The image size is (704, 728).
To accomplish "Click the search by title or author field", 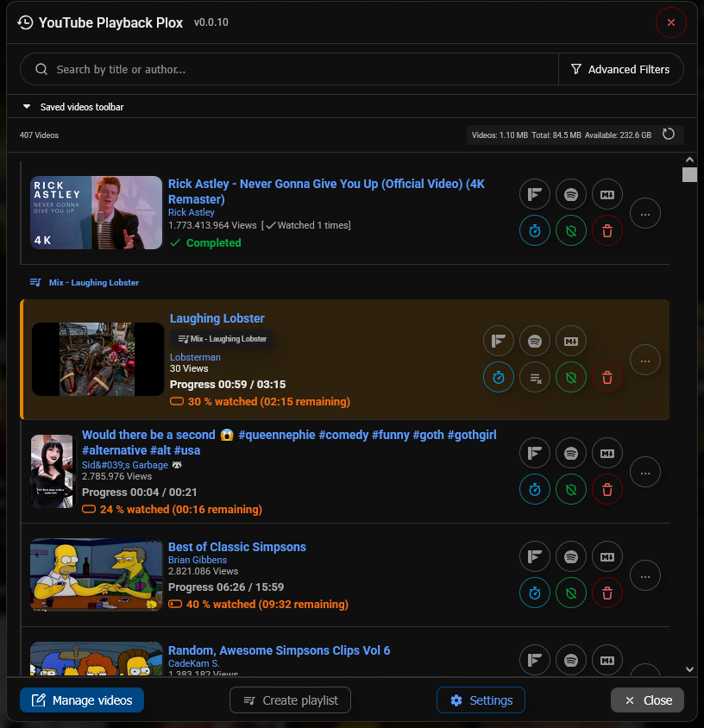I will [x=289, y=69].
